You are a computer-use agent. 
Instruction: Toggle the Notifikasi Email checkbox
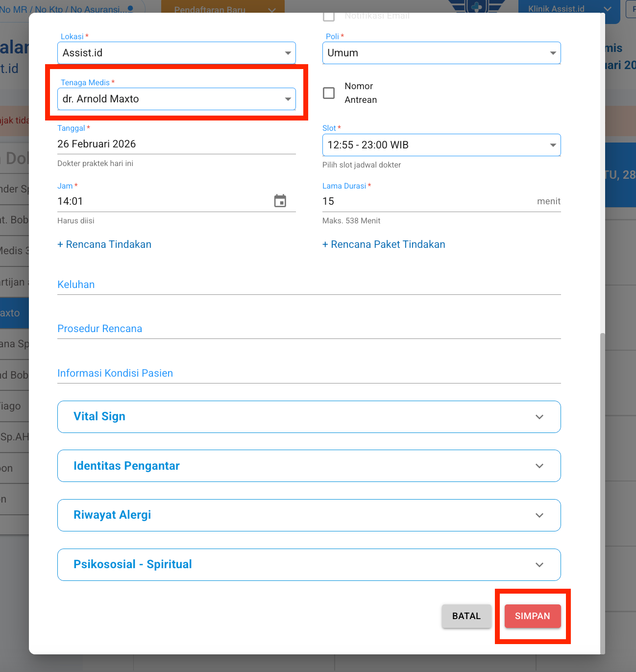(329, 16)
